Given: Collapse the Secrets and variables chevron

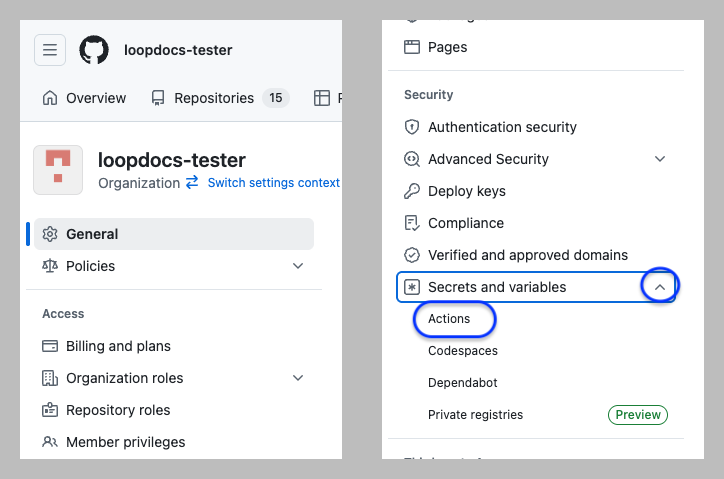Looking at the screenshot, I should click(x=659, y=287).
